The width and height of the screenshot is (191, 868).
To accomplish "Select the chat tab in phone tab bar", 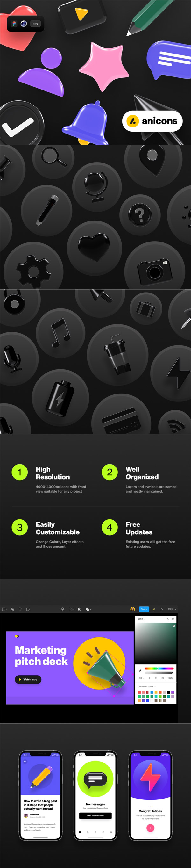I will [x=80, y=832].
